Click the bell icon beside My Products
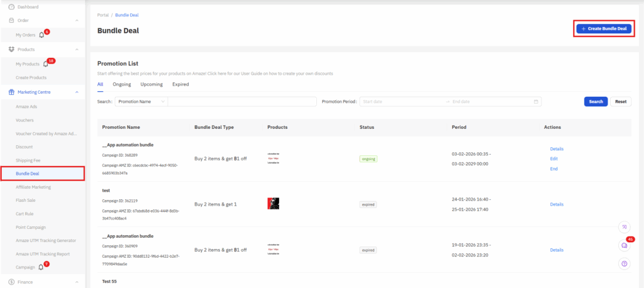Image resolution: width=644 pixels, height=288 pixels. [x=45, y=64]
